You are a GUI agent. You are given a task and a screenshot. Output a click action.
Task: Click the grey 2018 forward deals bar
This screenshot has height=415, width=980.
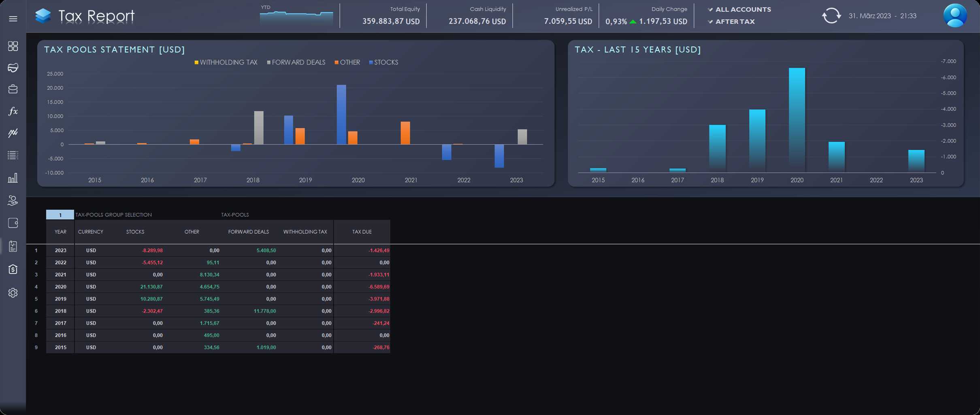point(259,127)
